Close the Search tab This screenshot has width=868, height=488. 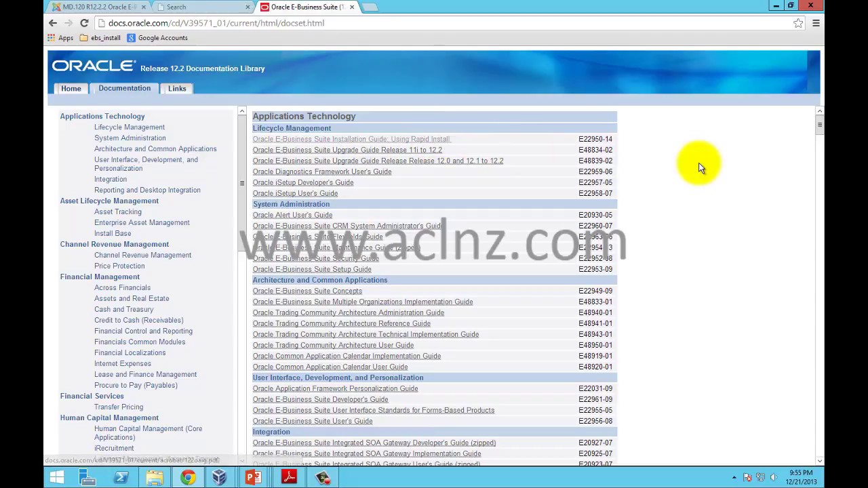tap(248, 7)
